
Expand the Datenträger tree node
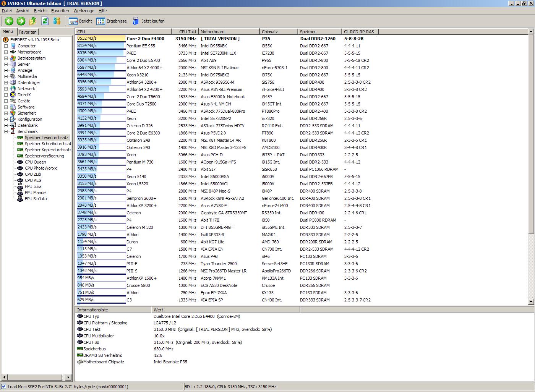pyautogui.click(x=6, y=83)
